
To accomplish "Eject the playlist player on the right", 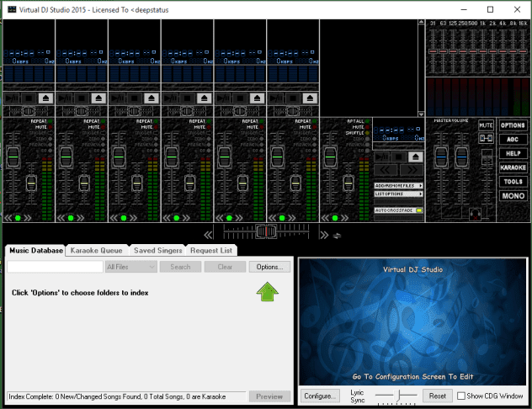I will (415, 157).
